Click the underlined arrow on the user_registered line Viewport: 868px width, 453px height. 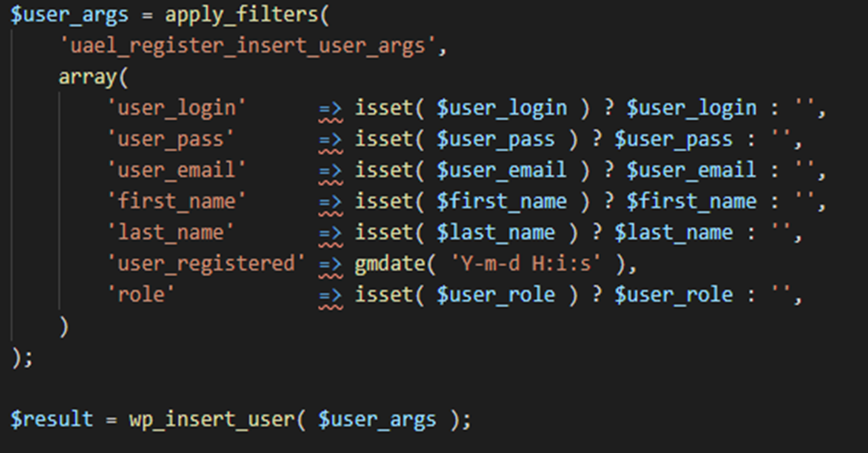[330, 264]
